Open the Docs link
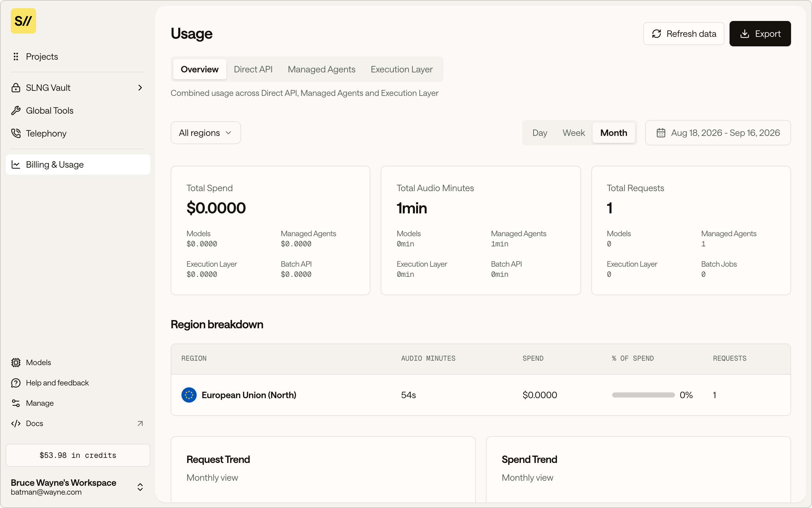Image resolution: width=812 pixels, height=508 pixels. [x=78, y=423]
